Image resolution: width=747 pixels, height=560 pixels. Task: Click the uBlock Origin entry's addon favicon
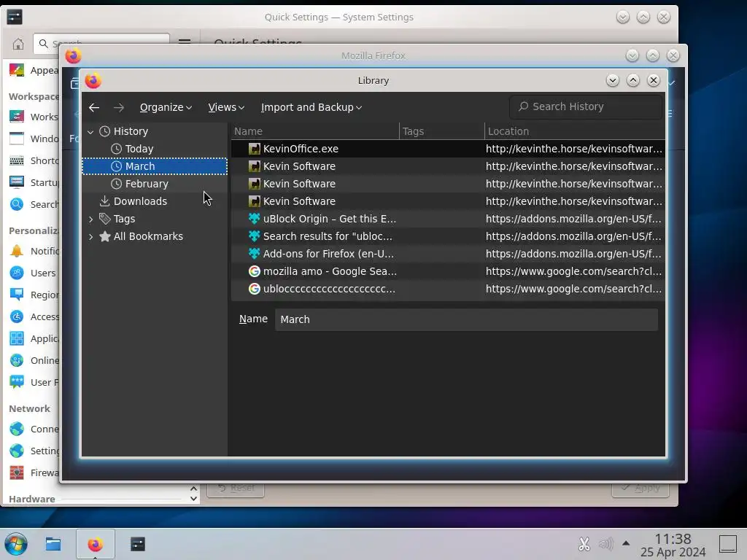click(255, 219)
